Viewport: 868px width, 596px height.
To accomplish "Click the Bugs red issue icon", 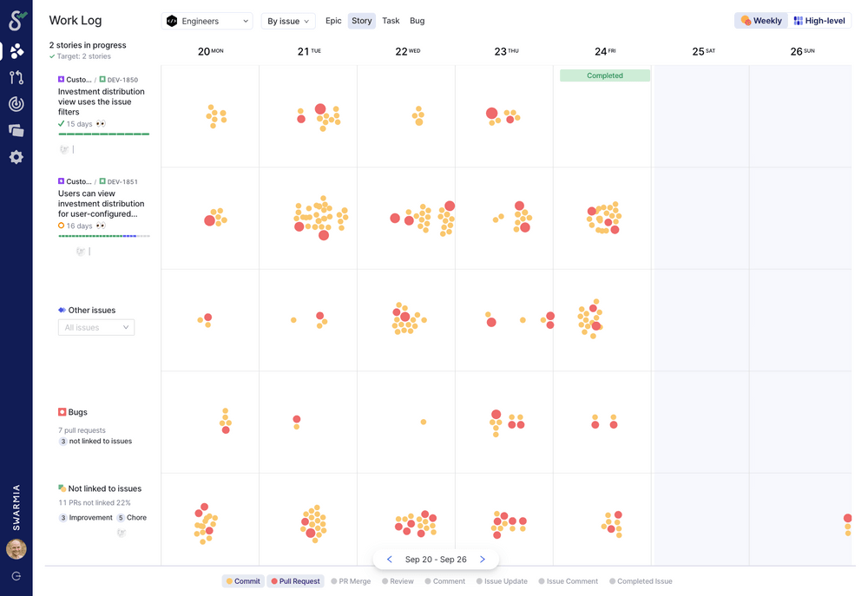I will point(63,412).
